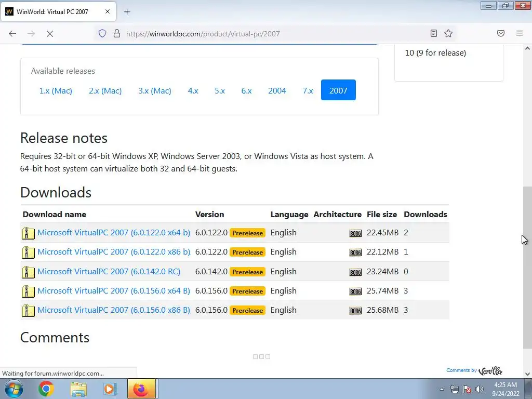This screenshot has height=399, width=532.
Task: Open network status icon in system tray
Action: 454,389
